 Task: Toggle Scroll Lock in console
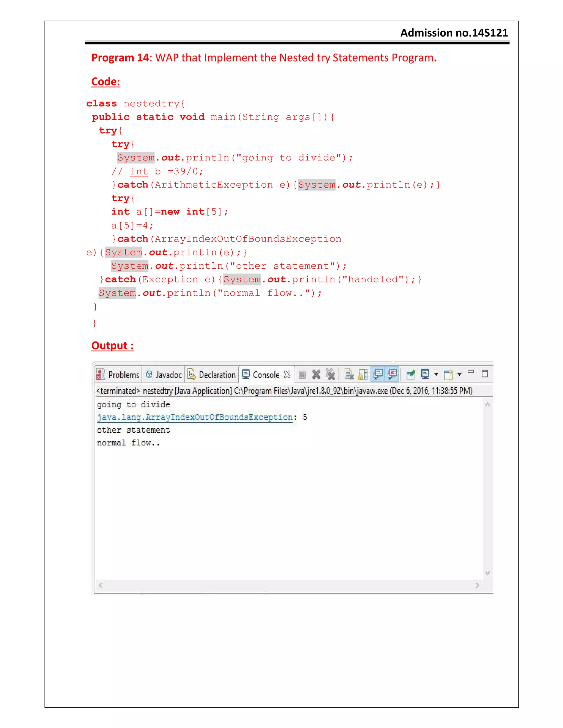click(363, 375)
